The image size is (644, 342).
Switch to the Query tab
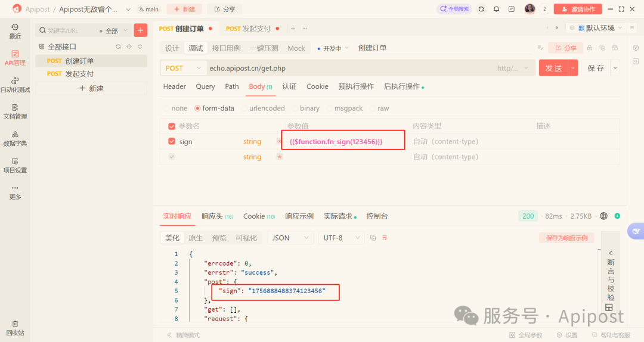[205, 86]
